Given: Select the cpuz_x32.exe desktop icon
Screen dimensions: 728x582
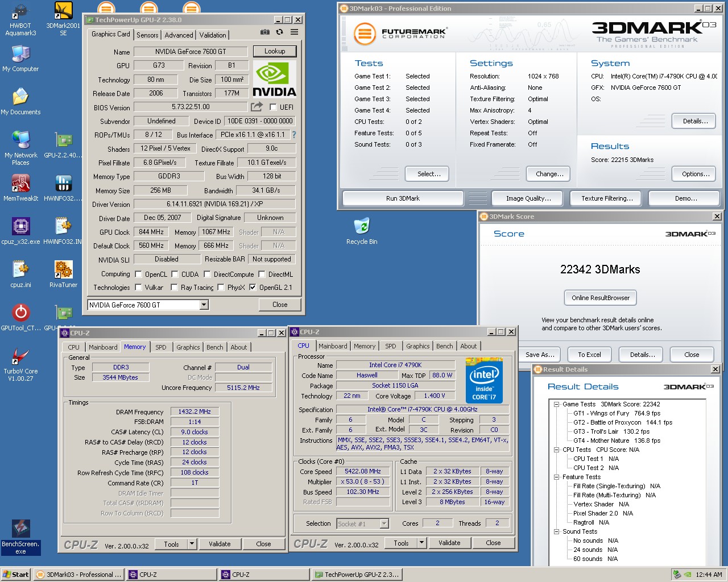Looking at the screenshot, I should pyautogui.click(x=20, y=231).
